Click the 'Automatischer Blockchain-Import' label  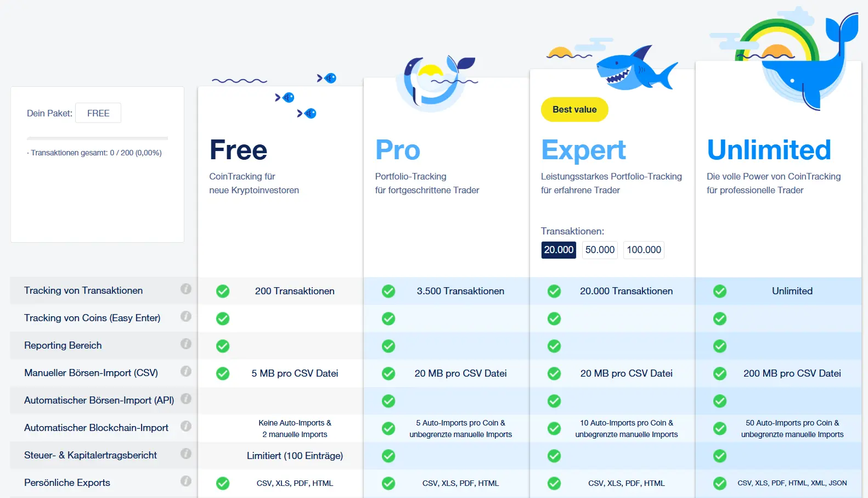[96, 428]
